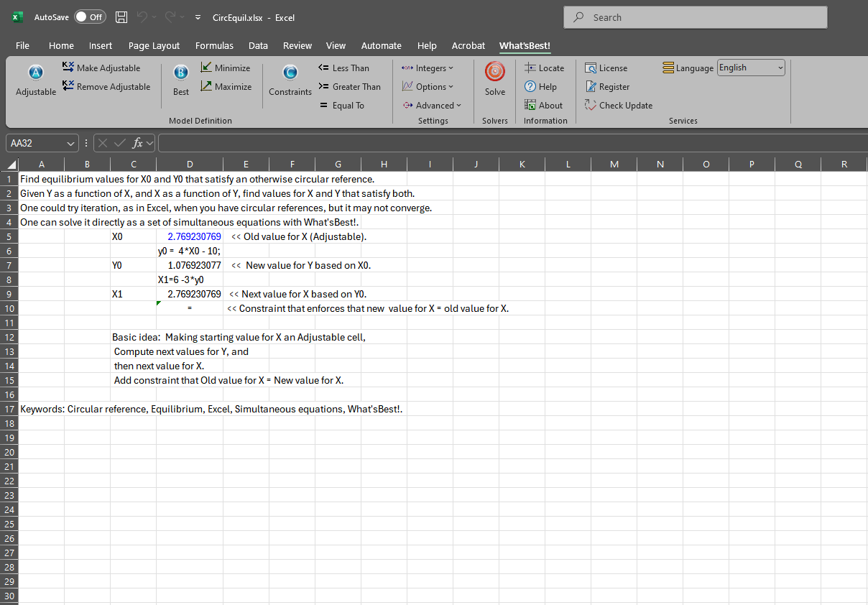This screenshot has height=605, width=868.
Task: Open the Language combo box
Action: click(x=751, y=68)
